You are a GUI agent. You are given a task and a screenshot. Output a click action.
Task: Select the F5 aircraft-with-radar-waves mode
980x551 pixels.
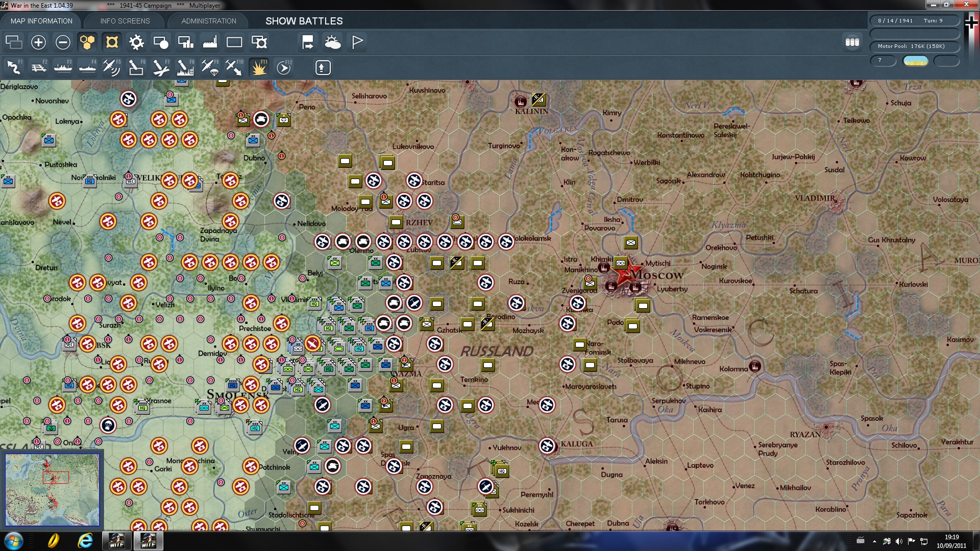[112, 67]
